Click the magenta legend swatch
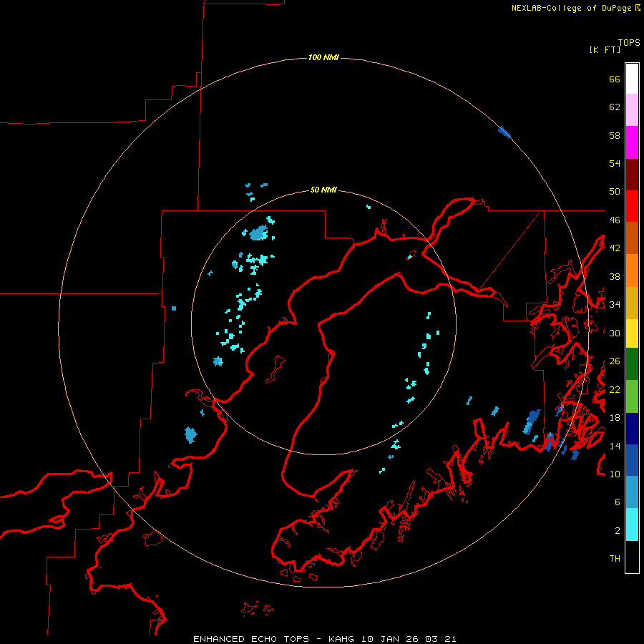 pyautogui.click(x=632, y=142)
